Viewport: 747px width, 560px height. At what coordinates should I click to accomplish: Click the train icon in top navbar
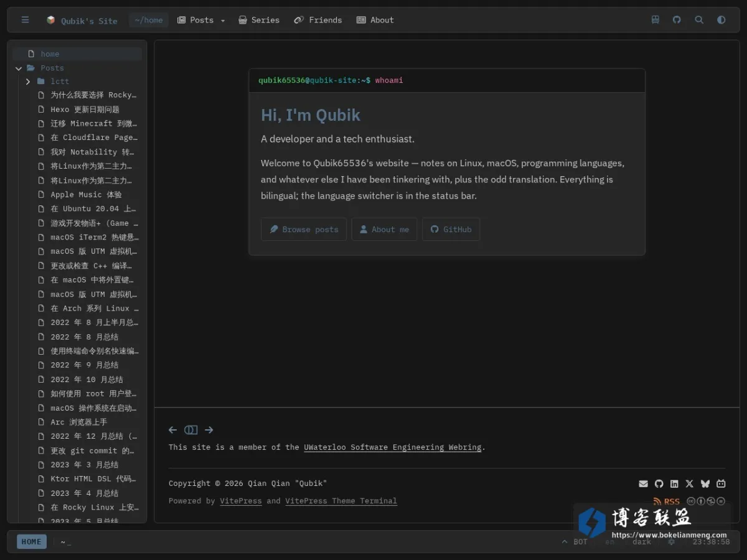pyautogui.click(x=655, y=20)
